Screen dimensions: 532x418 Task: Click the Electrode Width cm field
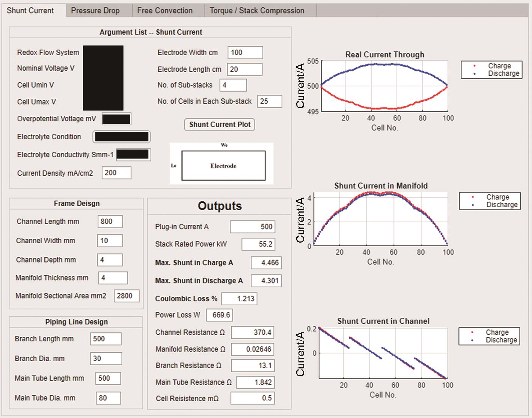coord(245,53)
